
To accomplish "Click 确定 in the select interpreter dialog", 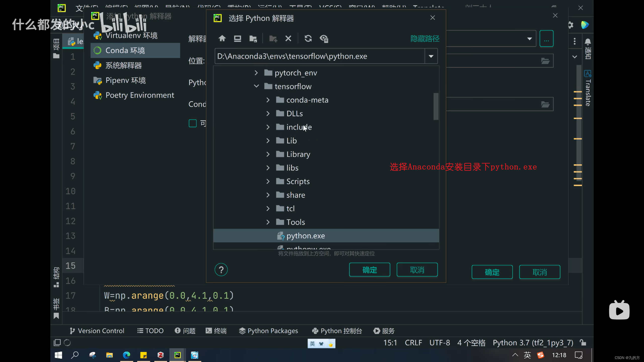I will [x=370, y=270].
